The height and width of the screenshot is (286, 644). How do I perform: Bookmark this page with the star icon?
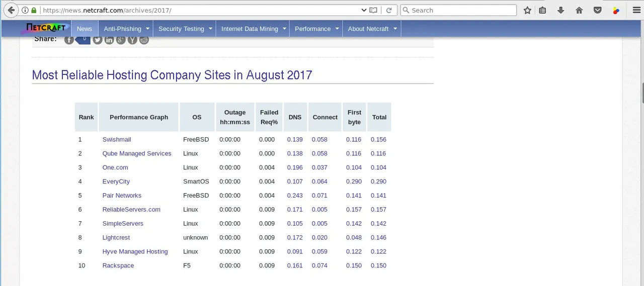coord(527,10)
